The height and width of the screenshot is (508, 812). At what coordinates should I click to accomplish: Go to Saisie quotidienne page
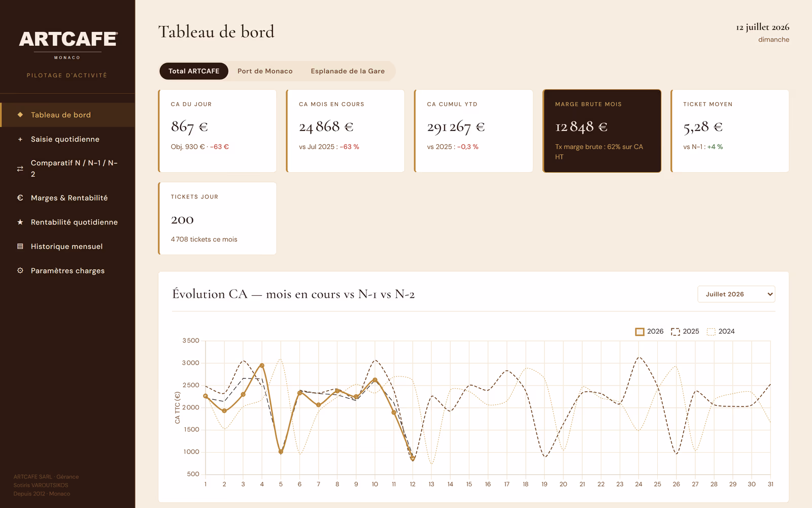67,139
